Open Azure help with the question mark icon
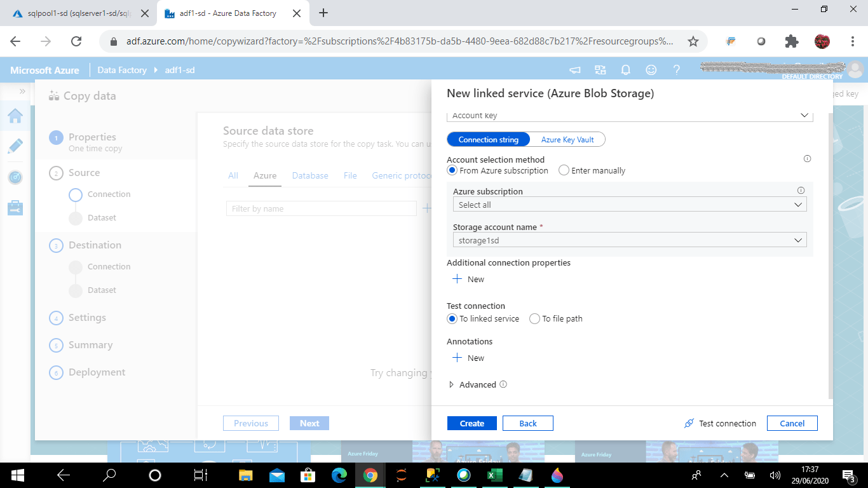Image resolution: width=868 pixels, height=488 pixels. pos(676,70)
